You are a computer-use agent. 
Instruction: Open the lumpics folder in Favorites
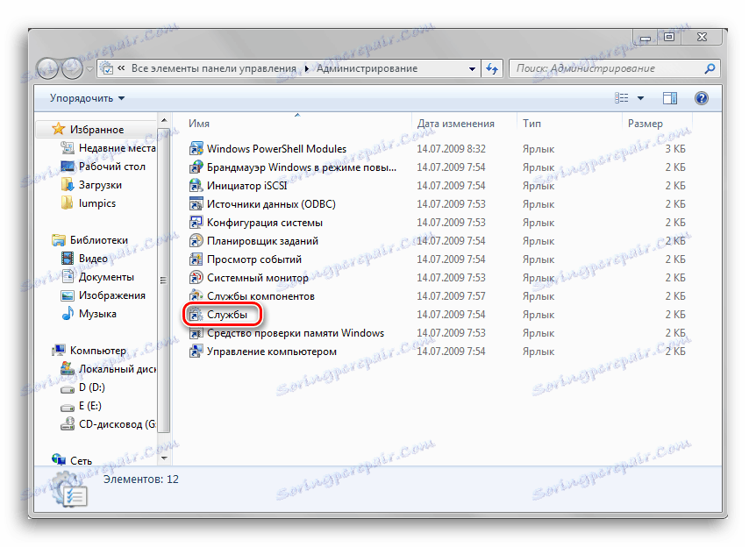[97, 203]
